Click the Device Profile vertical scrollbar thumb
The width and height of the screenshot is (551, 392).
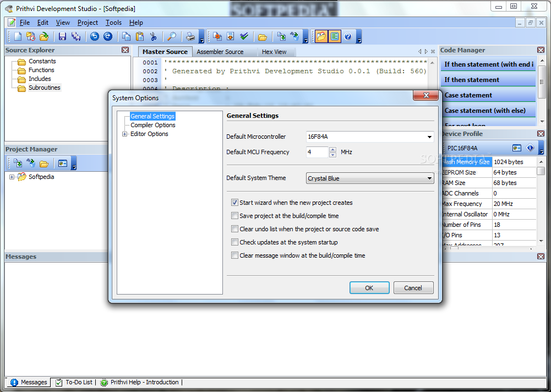pos(541,171)
